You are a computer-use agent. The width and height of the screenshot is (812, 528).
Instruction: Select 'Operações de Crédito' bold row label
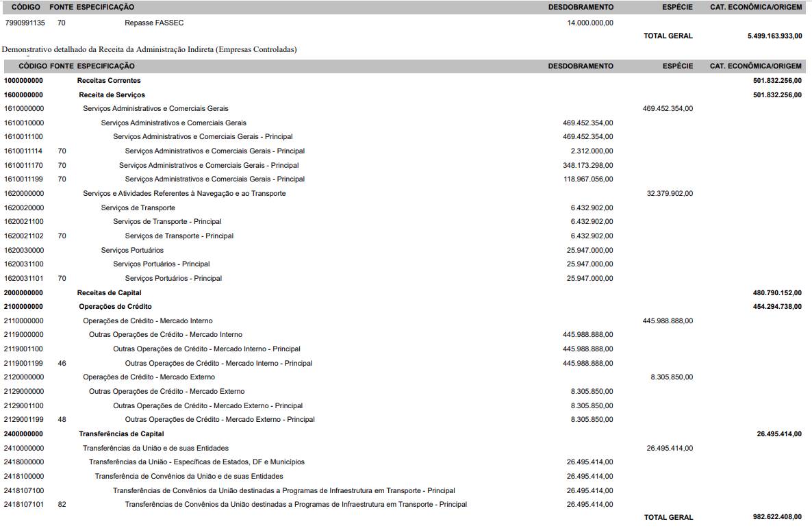(x=115, y=306)
